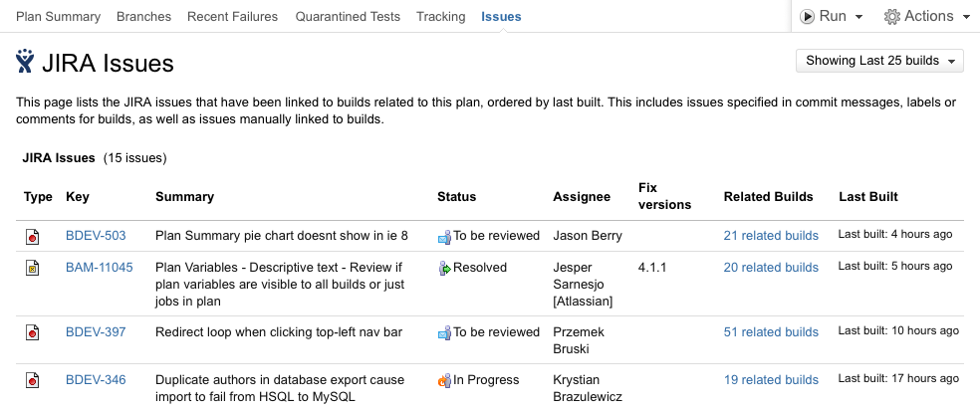Click the bug type icon for BDEV-503
The height and width of the screenshot is (411, 980).
click(x=33, y=237)
